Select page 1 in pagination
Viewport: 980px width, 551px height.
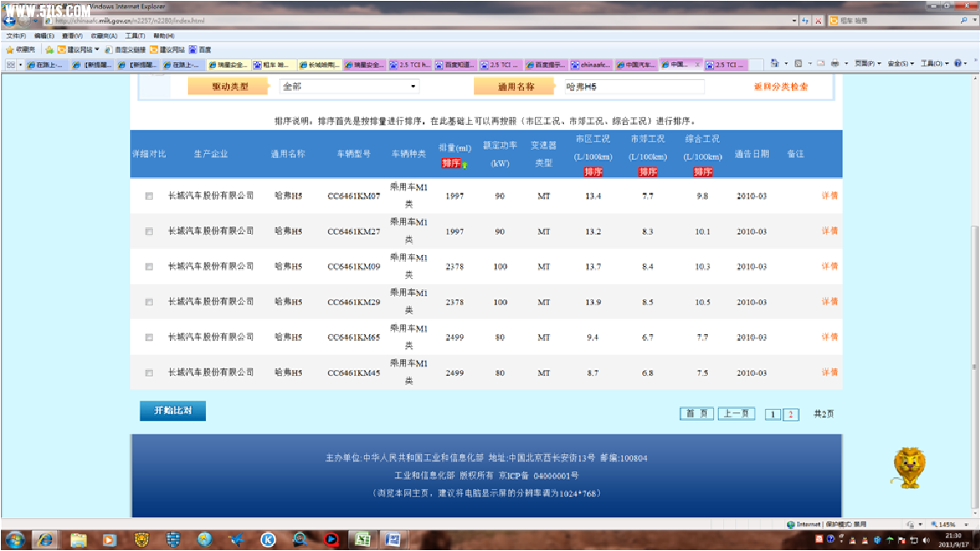pyautogui.click(x=772, y=414)
